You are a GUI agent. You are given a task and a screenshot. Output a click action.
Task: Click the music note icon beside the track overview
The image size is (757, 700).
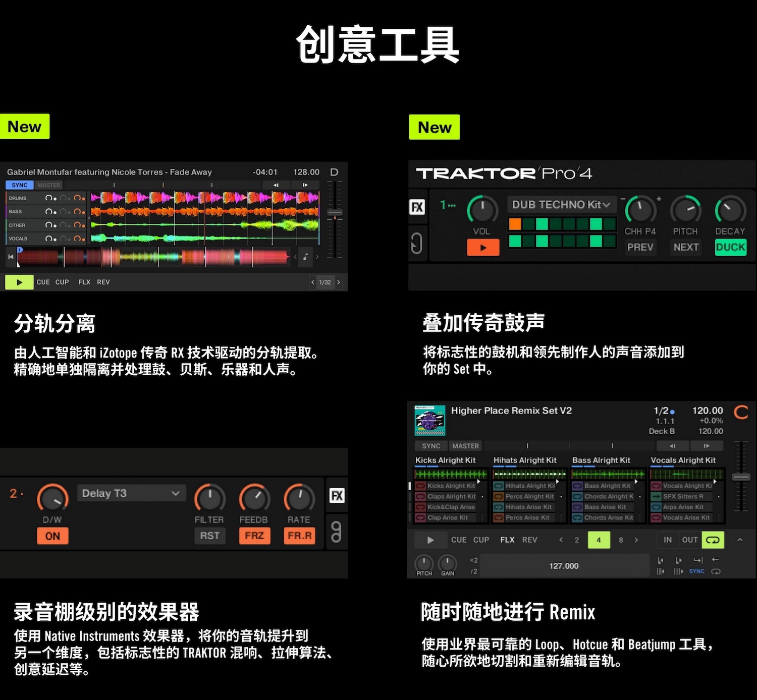pyautogui.click(x=306, y=257)
